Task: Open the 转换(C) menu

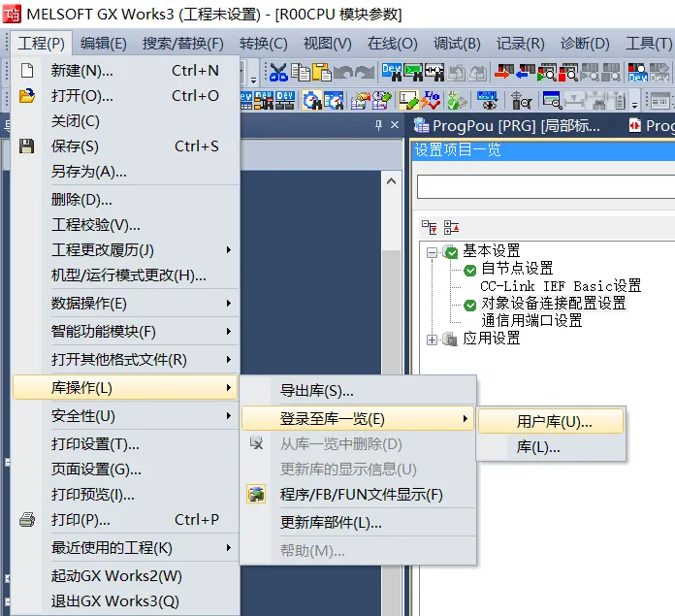Action: 264,44
